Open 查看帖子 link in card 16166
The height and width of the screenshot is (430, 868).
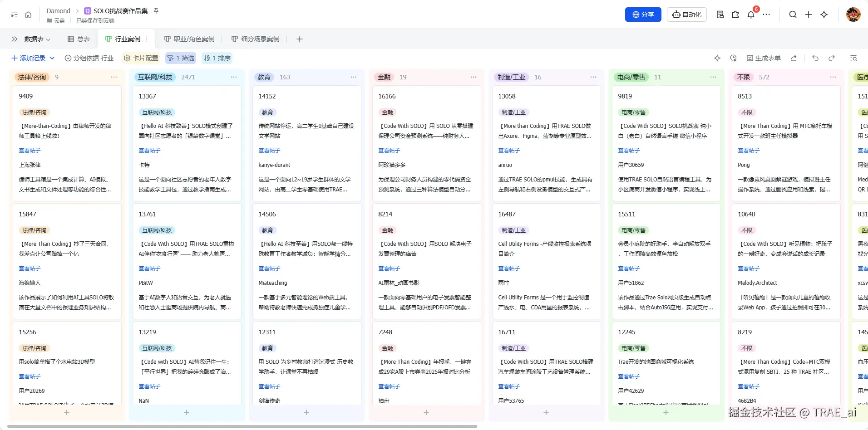(x=389, y=151)
